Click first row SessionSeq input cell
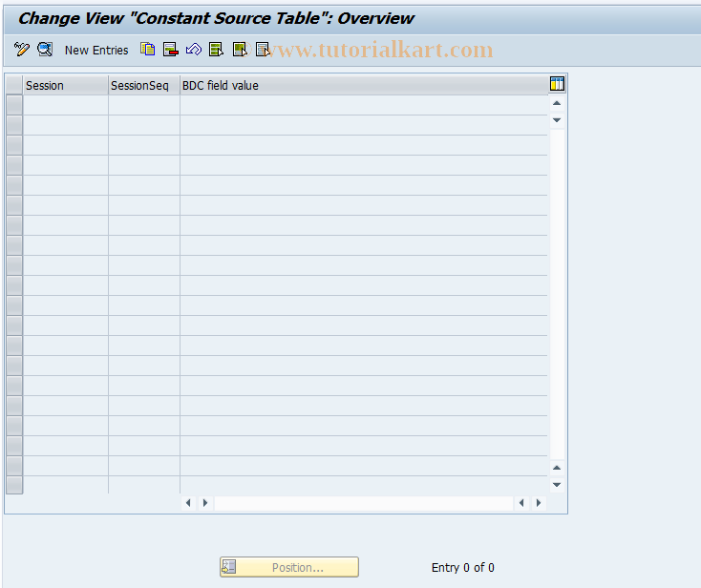The image size is (701, 588). pyautogui.click(x=144, y=105)
